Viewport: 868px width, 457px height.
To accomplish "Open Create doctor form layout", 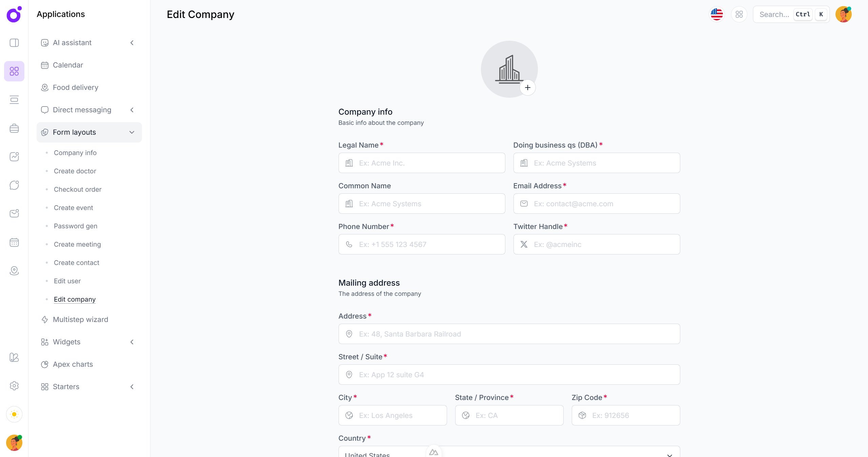I will [75, 171].
